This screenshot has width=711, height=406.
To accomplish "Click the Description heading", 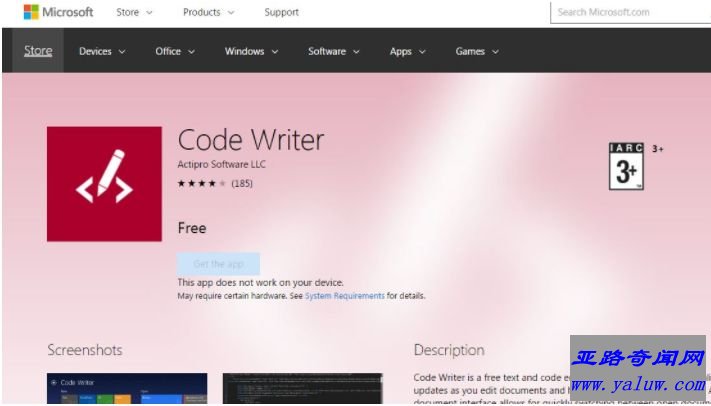I will 449,350.
